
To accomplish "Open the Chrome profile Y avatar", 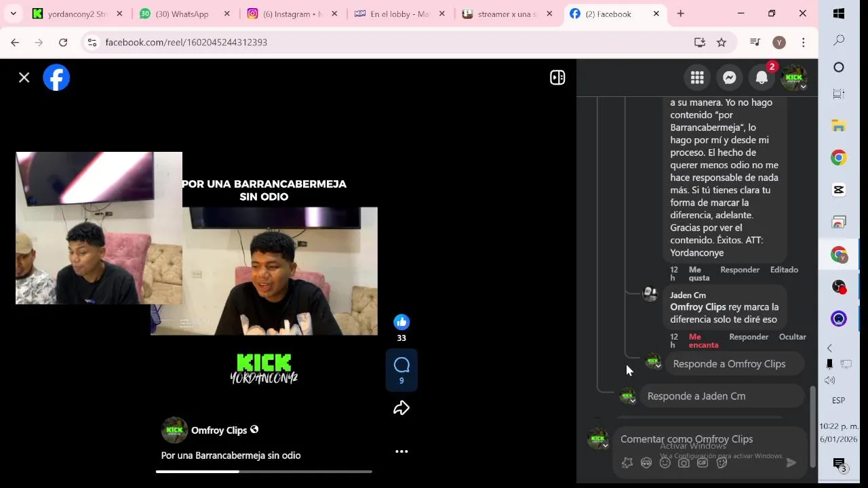I will [779, 42].
